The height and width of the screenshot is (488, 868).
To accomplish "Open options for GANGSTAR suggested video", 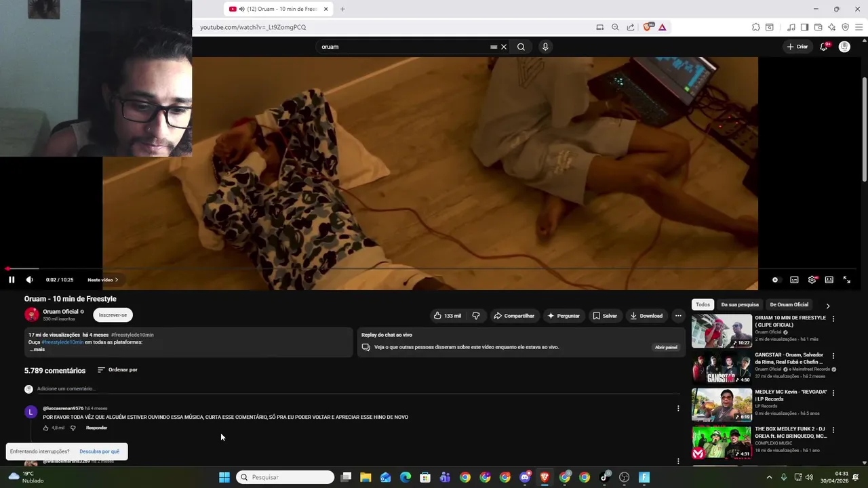I will (833, 356).
